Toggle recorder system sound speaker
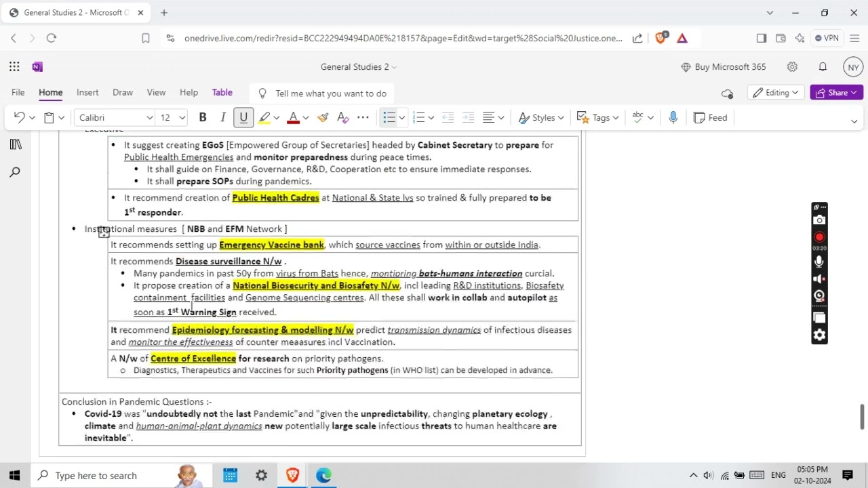Screen dimensions: 868x488 click(x=819, y=279)
